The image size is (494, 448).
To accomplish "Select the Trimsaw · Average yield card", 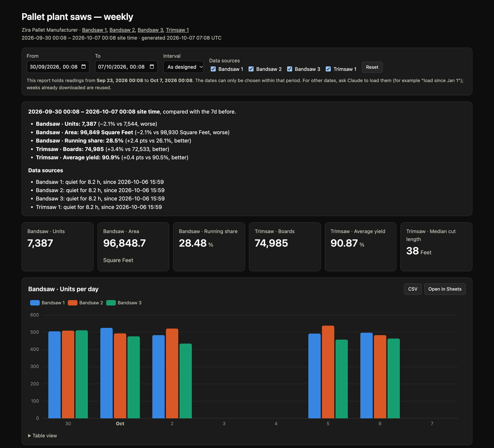I will point(360,247).
